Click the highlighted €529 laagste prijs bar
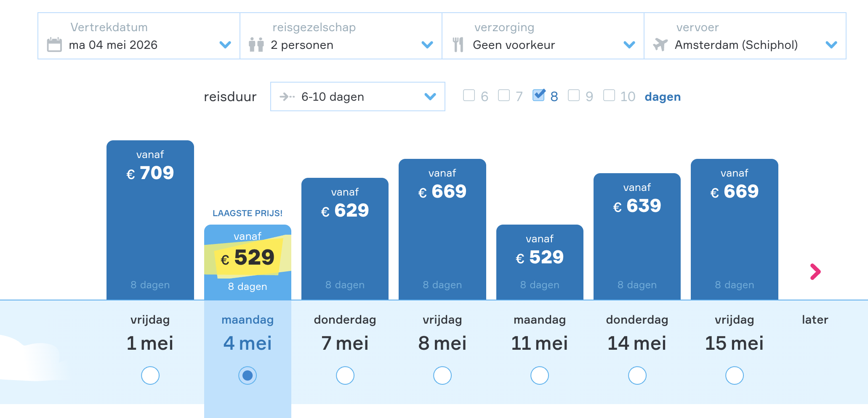 (248, 261)
